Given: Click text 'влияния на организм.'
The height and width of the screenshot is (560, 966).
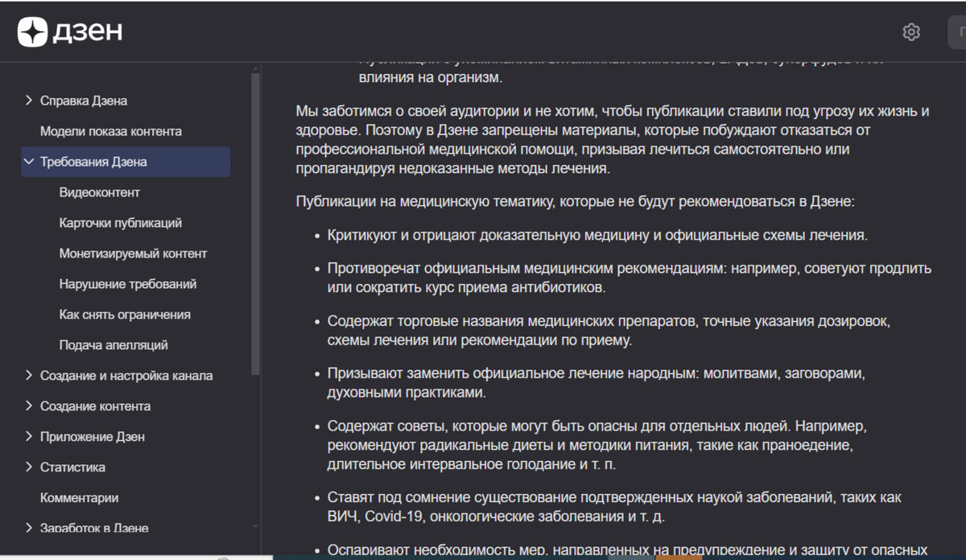Looking at the screenshot, I should tap(431, 78).
